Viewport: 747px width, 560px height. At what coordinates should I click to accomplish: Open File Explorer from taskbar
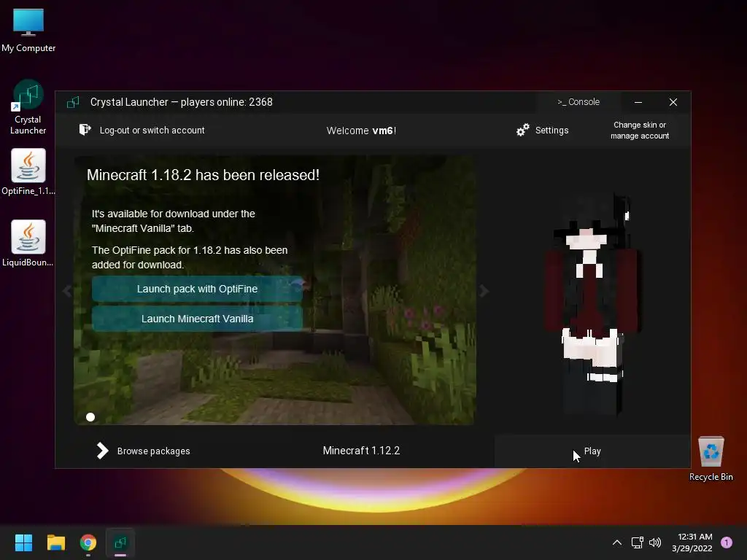tap(55, 542)
